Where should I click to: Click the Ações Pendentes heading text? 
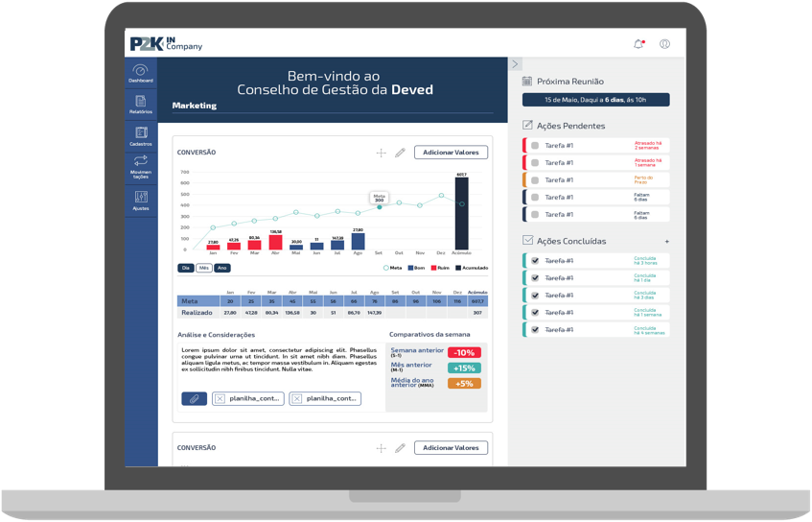coord(570,126)
